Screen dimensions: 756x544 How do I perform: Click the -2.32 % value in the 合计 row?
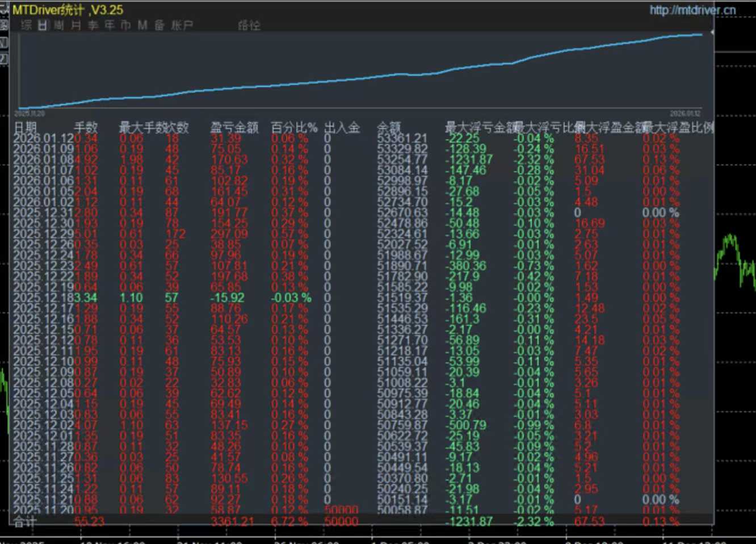coord(534,521)
